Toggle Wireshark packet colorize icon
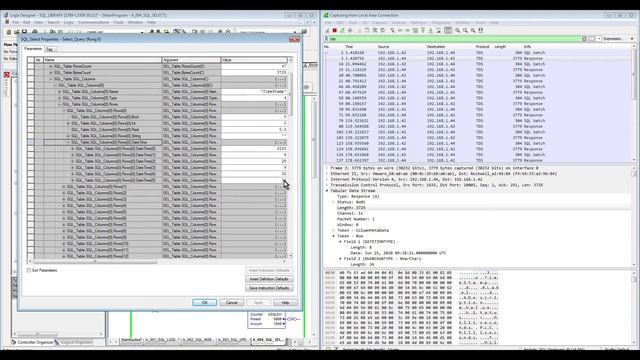 point(448,31)
